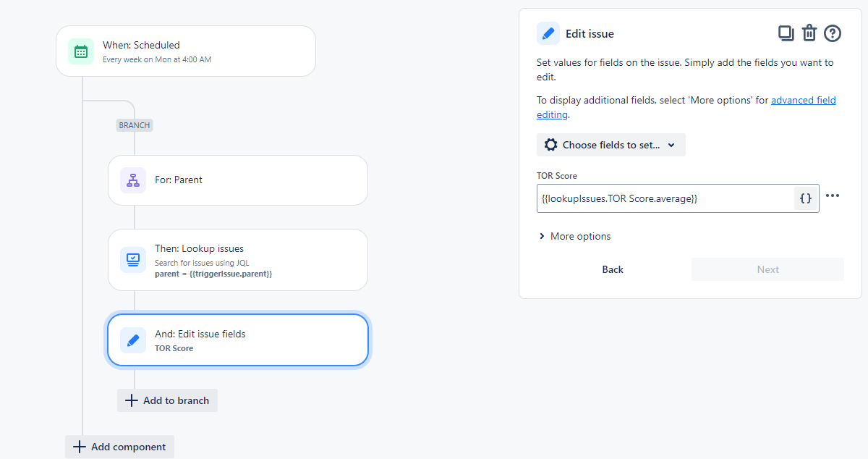Viewport: 868px width, 459px height.
Task: Open help via question mark icon
Action: point(833,33)
